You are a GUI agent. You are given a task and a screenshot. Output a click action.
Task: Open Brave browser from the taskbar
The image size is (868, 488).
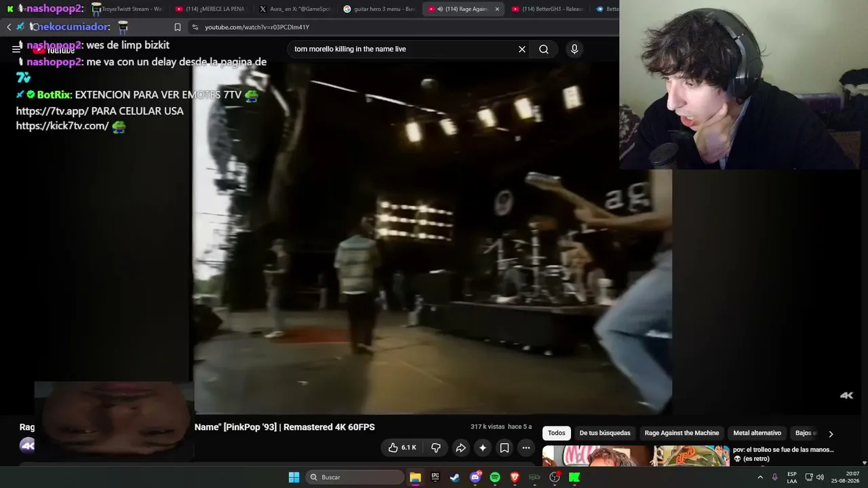pyautogui.click(x=515, y=477)
